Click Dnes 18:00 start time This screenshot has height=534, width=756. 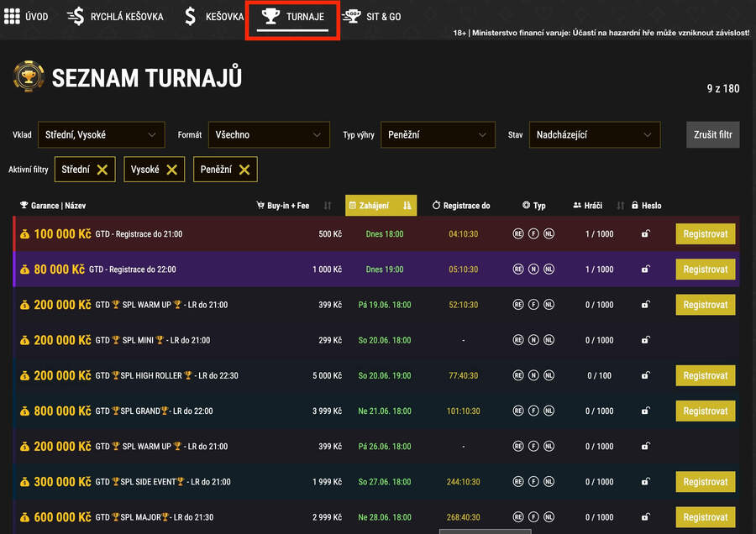pyautogui.click(x=384, y=234)
